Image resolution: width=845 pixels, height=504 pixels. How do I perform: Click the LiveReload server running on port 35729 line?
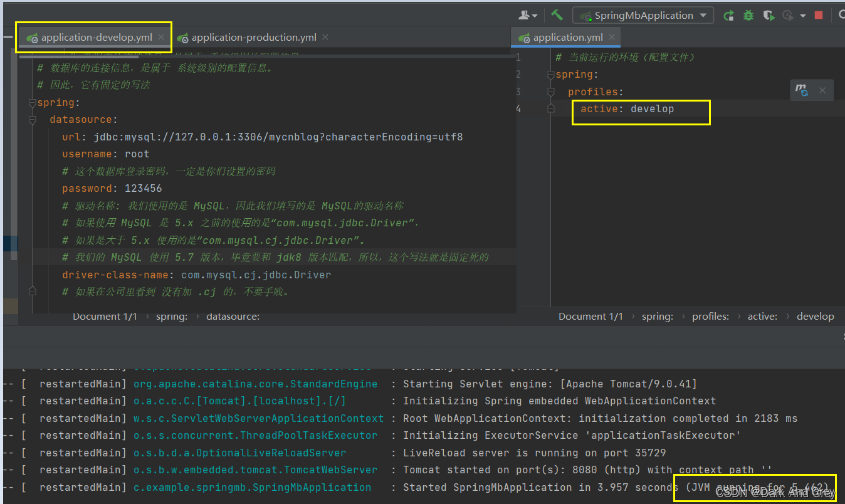point(534,453)
